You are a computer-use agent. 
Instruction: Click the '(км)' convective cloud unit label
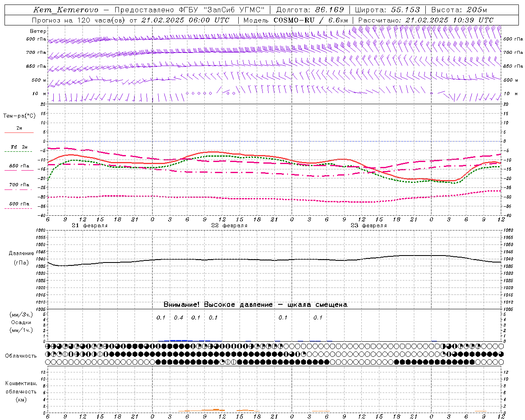(21, 399)
